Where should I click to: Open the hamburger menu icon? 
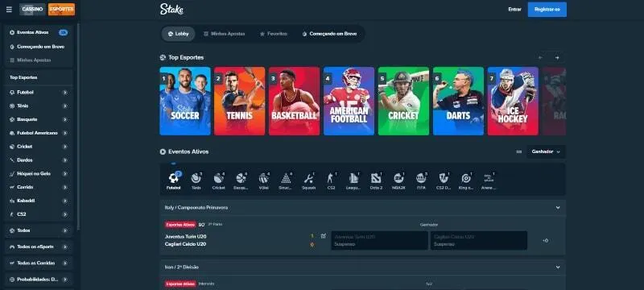(x=9, y=10)
